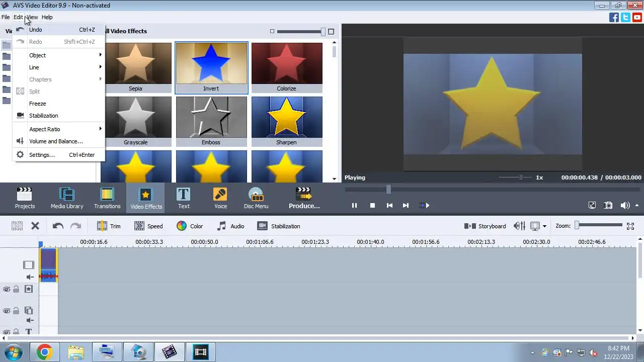Screen dimensions: 644x362
Task: Open the Speed tool
Action: pos(148,226)
